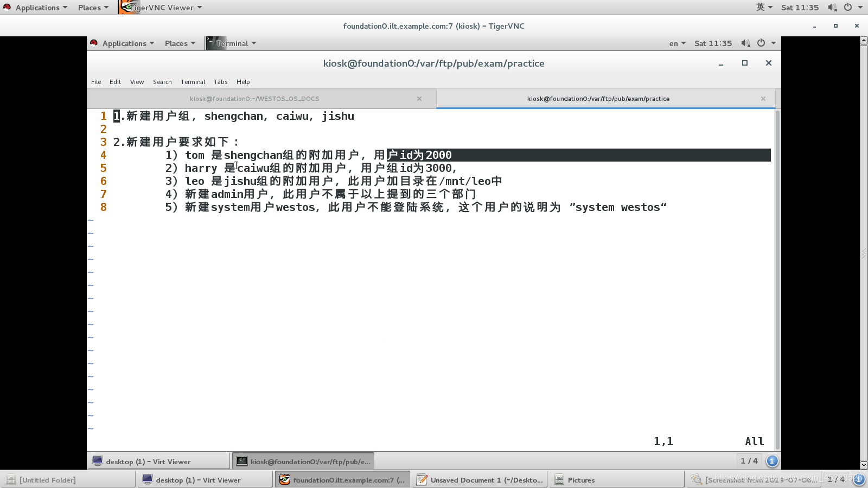The image size is (868, 488).
Task: Click line 1 text 新建用户组
Action: tap(158, 116)
